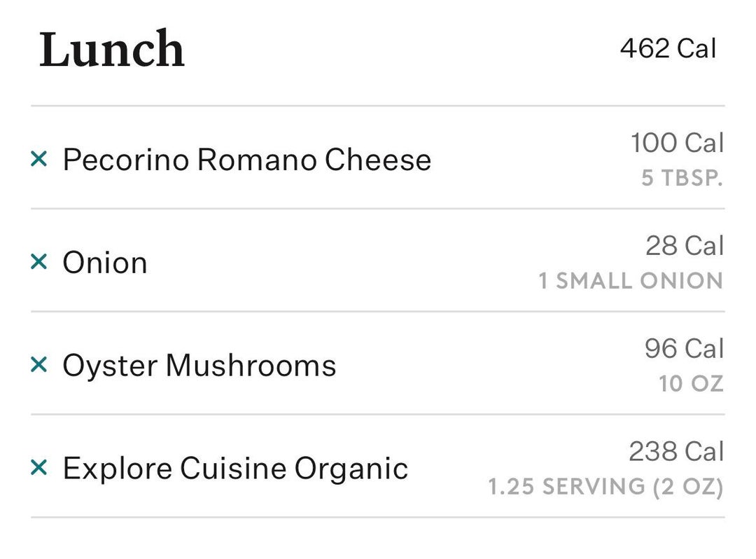The width and height of the screenshot is (756, 559).
Task: Open the Onion food entry
Action: (105, 263)
